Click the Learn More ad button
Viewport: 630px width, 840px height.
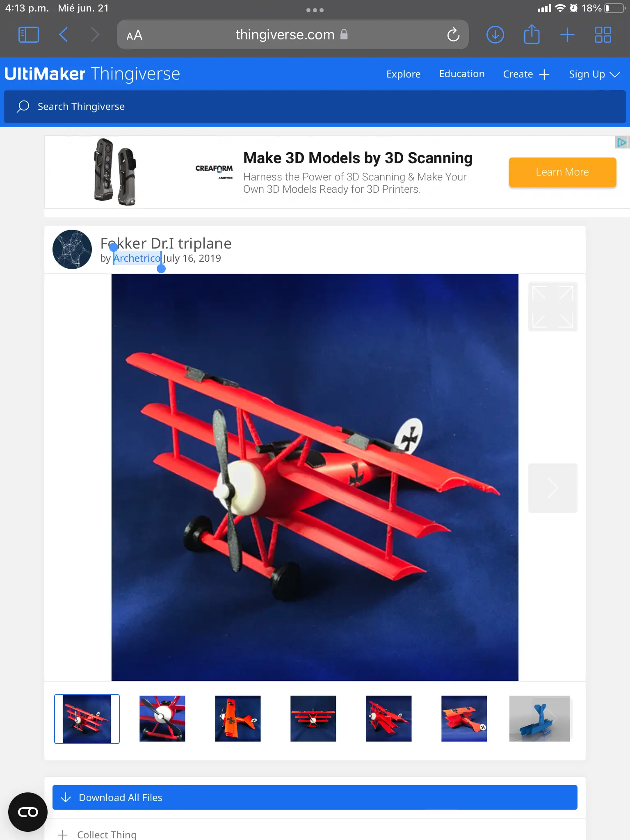point(562,172)
